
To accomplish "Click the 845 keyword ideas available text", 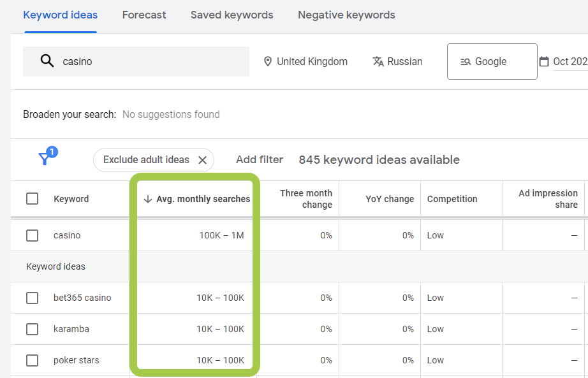I will 379,160.
